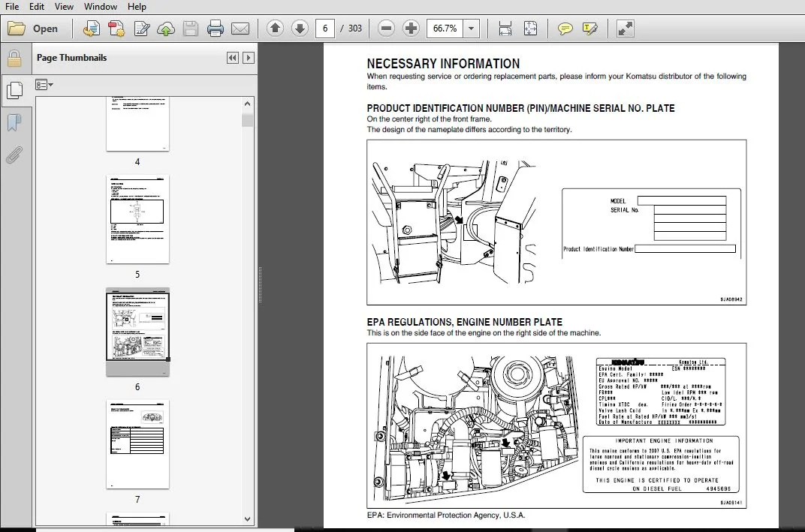Click the edit/sign document icon

pos(141,29)
